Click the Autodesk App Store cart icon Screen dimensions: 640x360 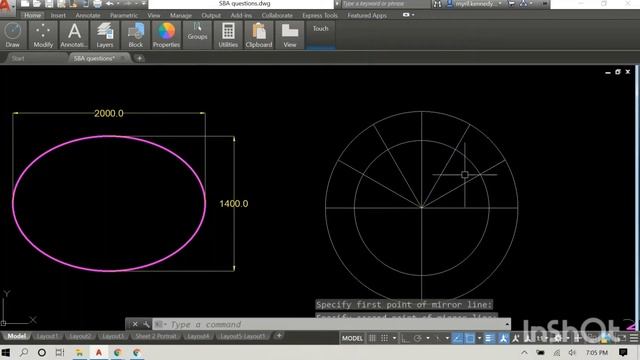pos(512,4)
